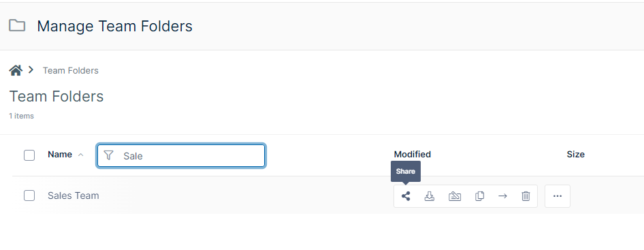
Task: Open the Sales Team folder name
Action: click(73, 196)
